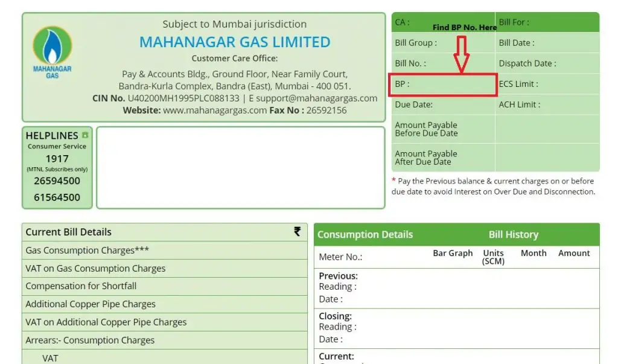Image resolution: width=618 pixels, height=364 pixels.
Task: Click the Bar Graph column header
Action: click(453, 253)
